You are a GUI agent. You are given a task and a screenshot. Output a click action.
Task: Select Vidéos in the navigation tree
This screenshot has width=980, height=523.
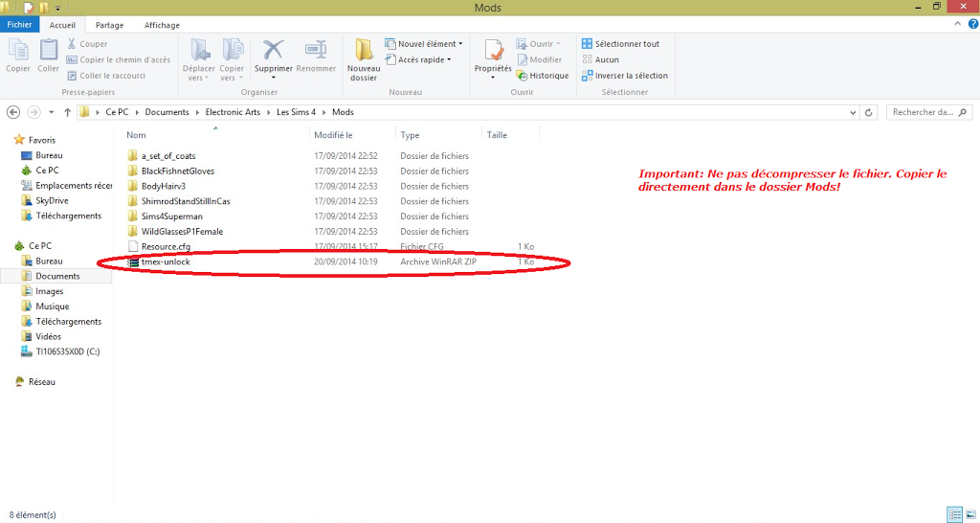[x=41, y=336]
